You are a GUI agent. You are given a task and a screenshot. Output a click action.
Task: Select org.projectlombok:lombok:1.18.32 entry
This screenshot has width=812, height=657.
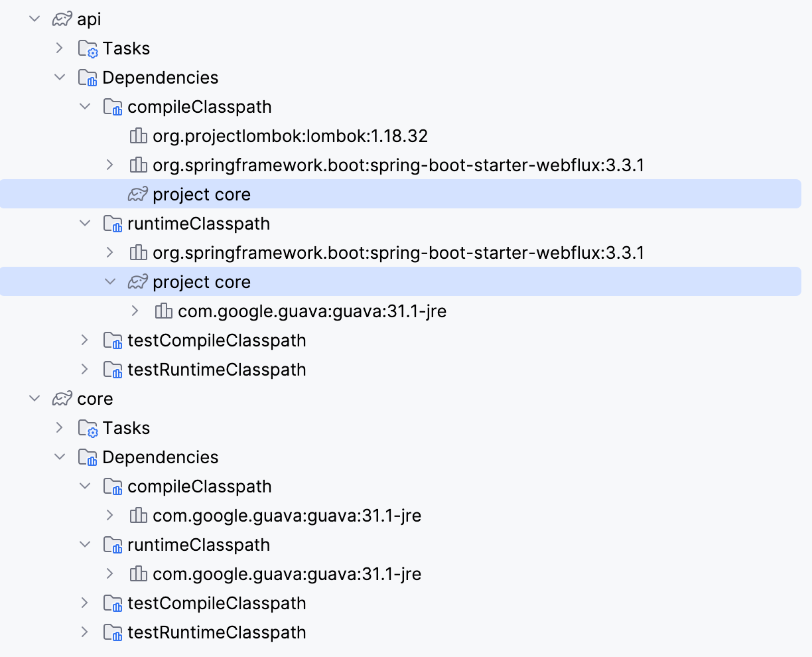pyautogui.click(x=290, y=136)
